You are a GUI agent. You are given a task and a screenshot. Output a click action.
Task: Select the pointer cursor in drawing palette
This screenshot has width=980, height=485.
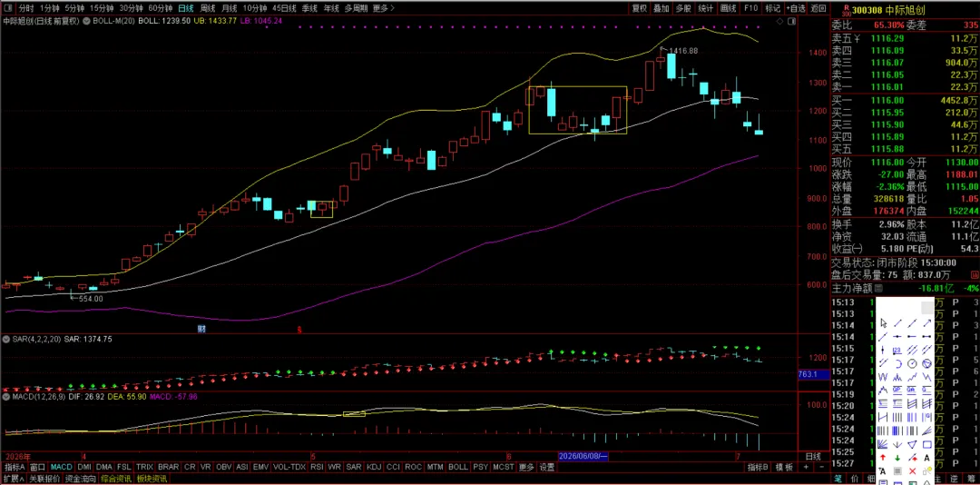[x=883, y=323]
